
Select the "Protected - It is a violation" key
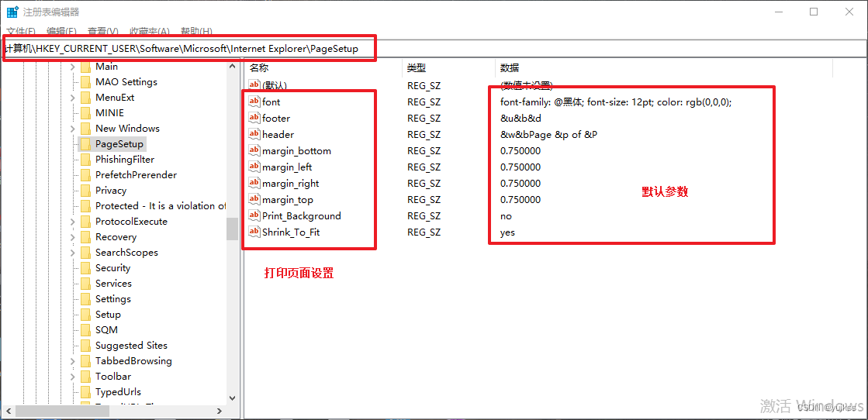pos(161,206)
